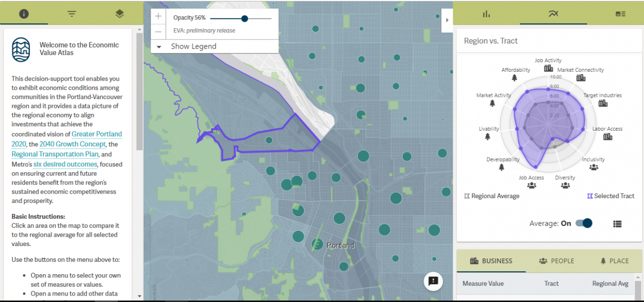Click the Developability tree icon
This screenshot has height=302, width=644.
[501, 167]
